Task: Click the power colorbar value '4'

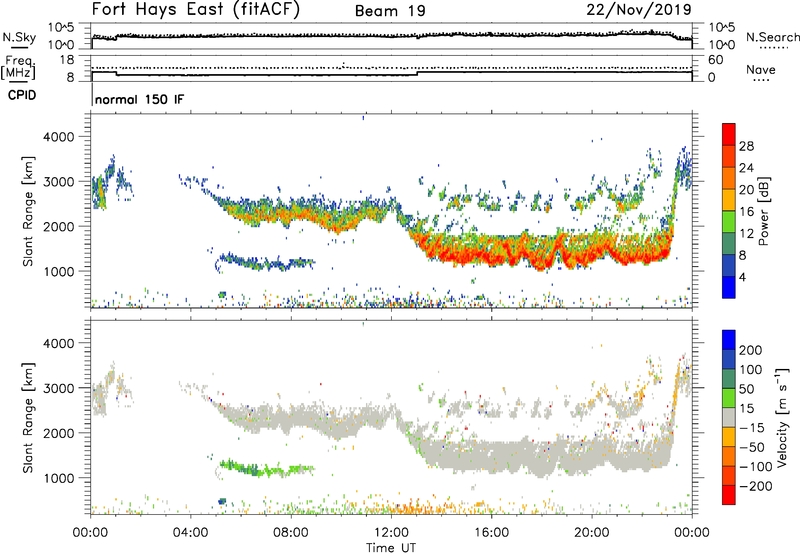Action: (742, 277)
